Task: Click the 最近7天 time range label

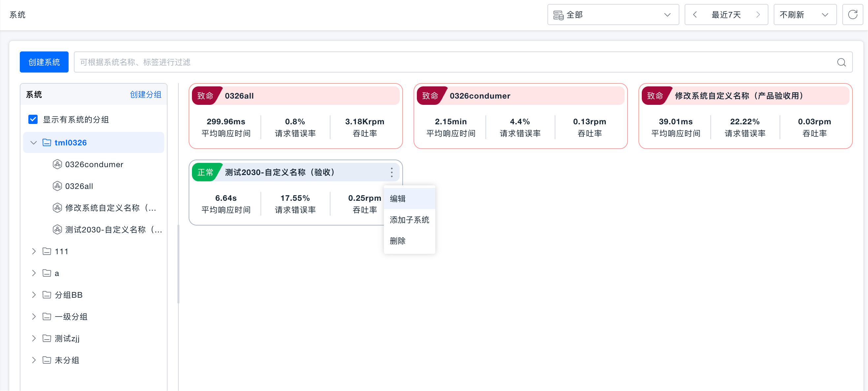Action: click(726, 15)
